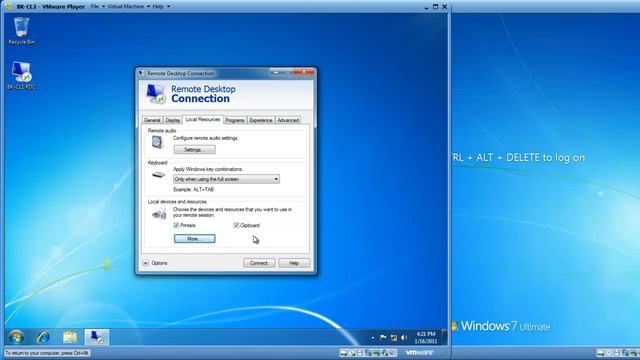Click the Remote Desktop Connection title text
Screen dimensions: 640x360
[180, 73]
